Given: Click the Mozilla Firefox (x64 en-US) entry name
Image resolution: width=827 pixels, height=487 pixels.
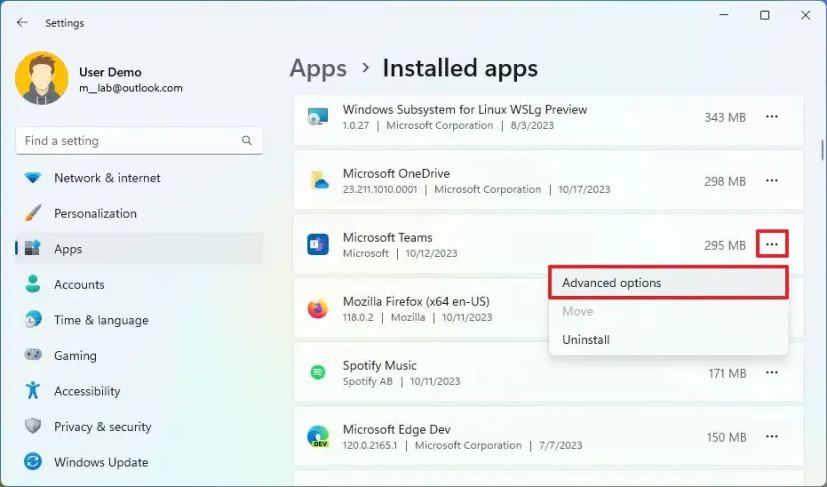Looking at the screenshot, I should [x=416, y=301].
